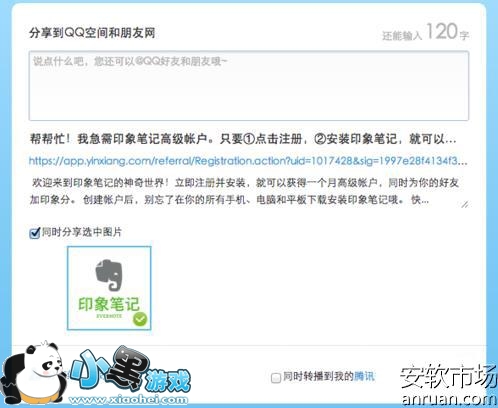Screen dimensions: 498x408
Task: Open the 腾讯 link
Action: [364, 377]
